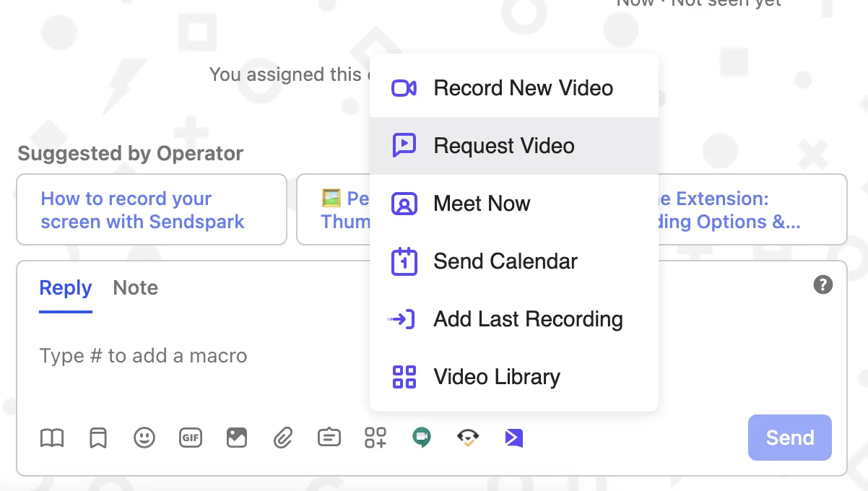Attach a file with the paperclip icon

283,438
